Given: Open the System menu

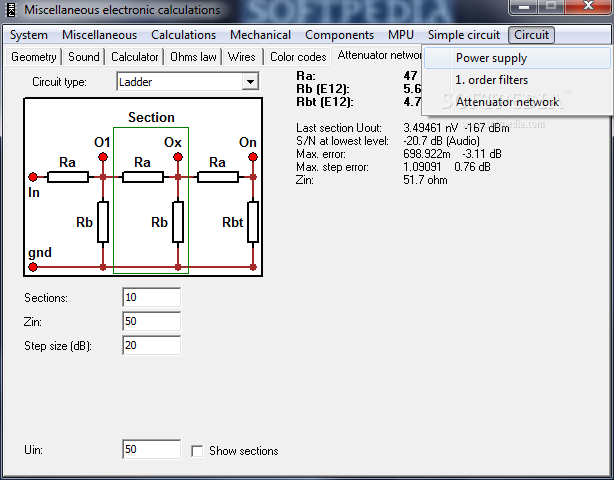Looking at the screenshot, I should pyautogui.click(x=29, y=35).
